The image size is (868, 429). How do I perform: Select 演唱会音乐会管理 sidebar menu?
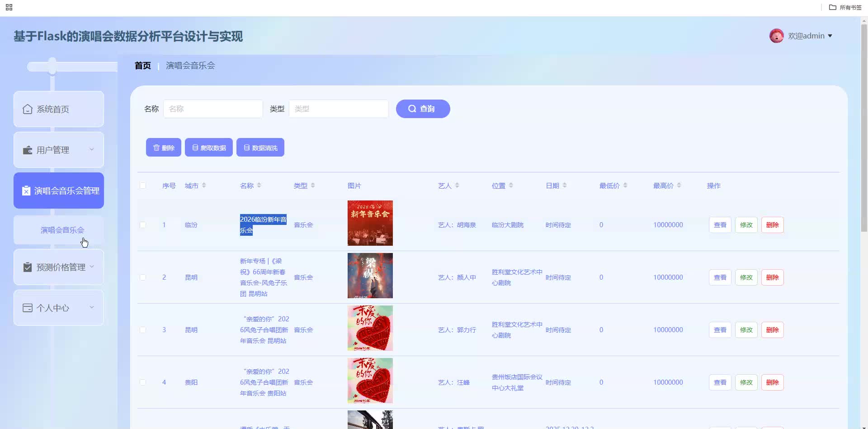pyautogui.click(x=59, y=191)
